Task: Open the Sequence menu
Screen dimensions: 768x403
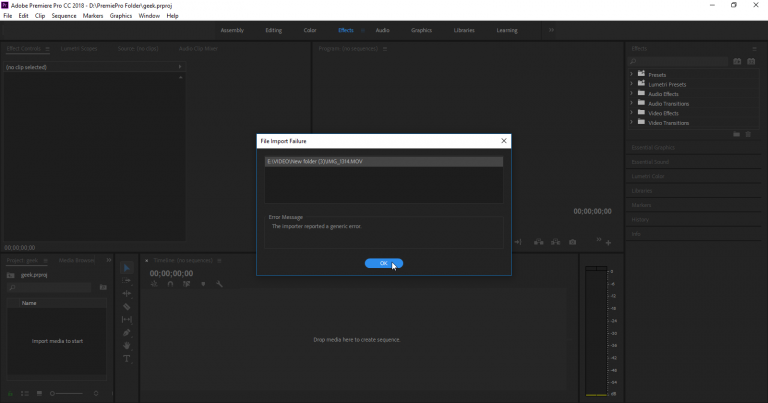Action: pos(64,16)
